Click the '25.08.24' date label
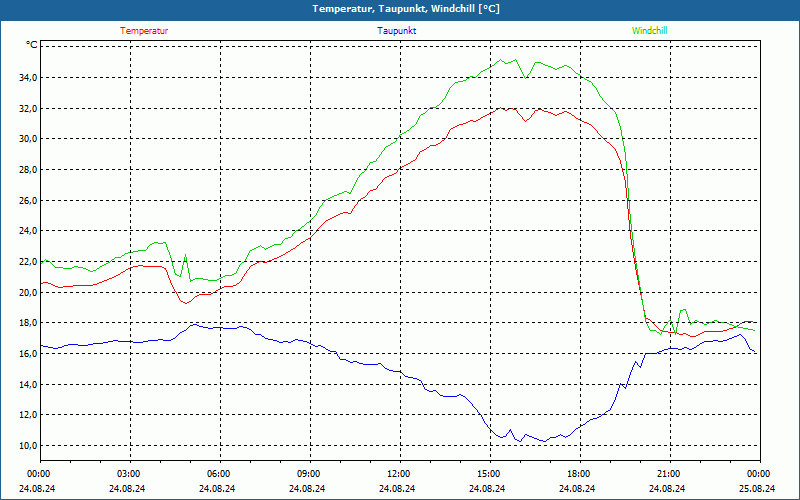 pos(758,488)
